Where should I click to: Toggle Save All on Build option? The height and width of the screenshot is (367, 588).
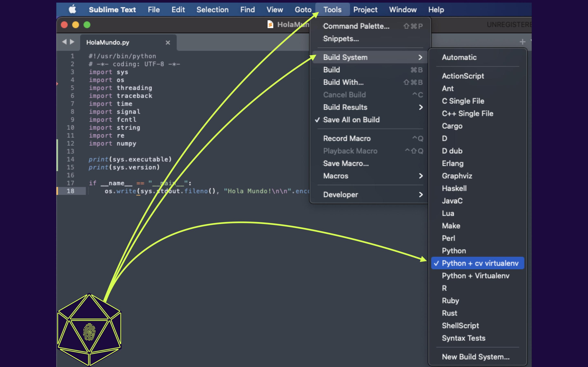click(x=351, y=120)
